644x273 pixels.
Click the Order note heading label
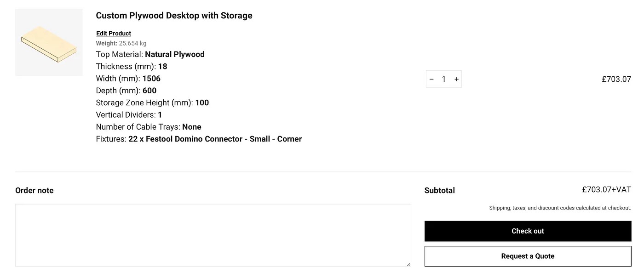pyautogui.click(x=34, y=190)
